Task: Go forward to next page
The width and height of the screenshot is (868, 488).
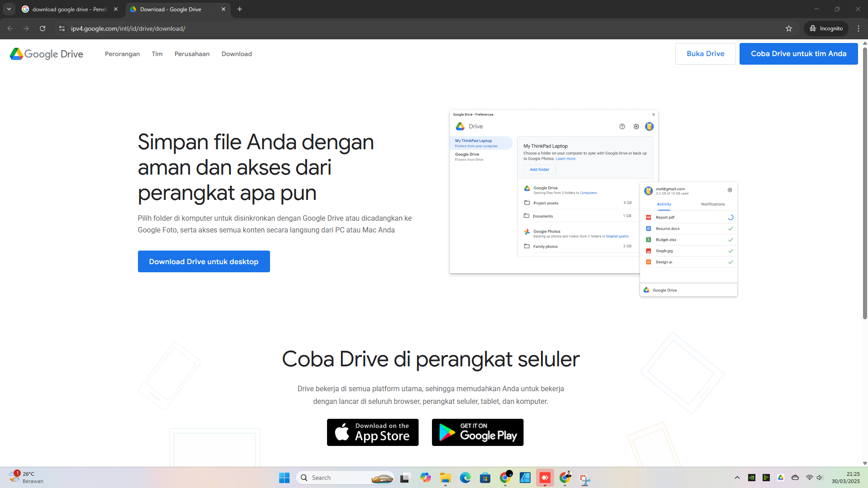Action: pos(26,28)
